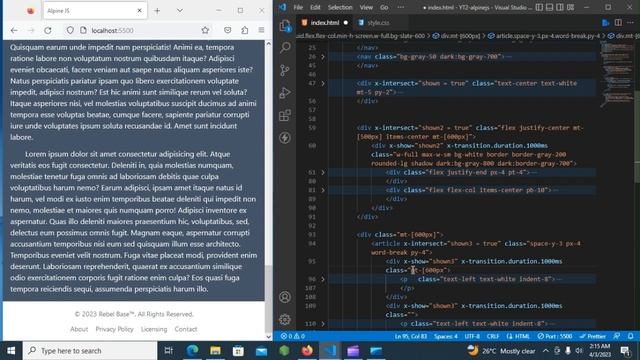Open the Manage gear in activity bar

[285, 319]
